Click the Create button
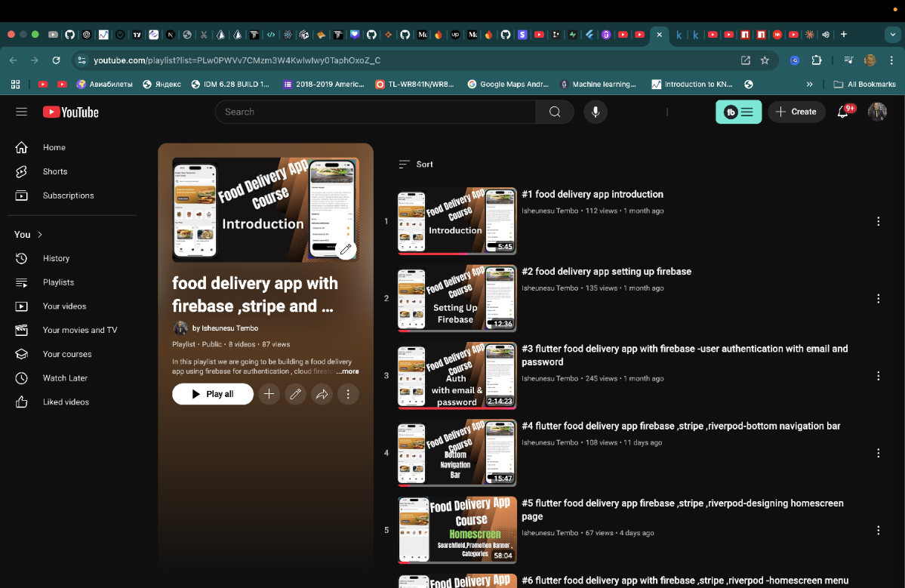Screen dimensions: 905x588 click(x=796, y=112)
